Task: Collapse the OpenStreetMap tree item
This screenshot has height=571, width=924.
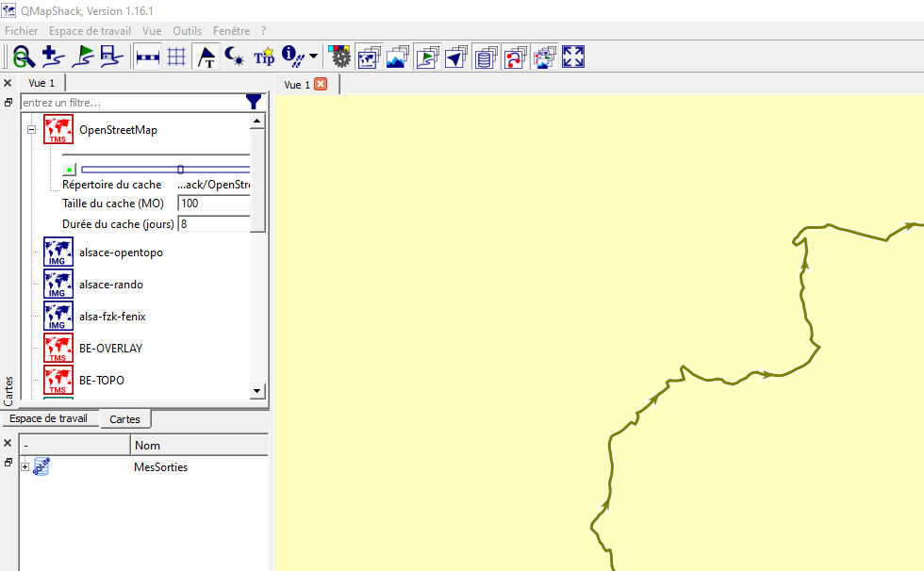Action: pyautogui.click(x=32, y=129)
